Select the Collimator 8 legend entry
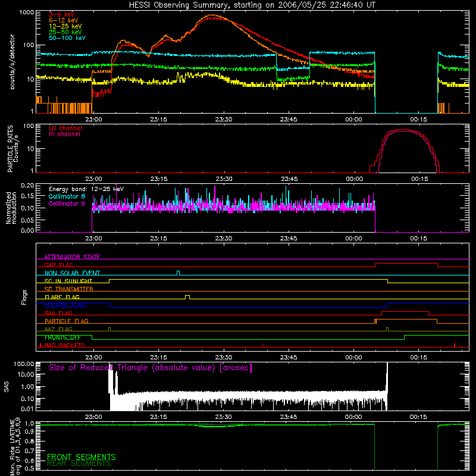This screenshot has width=476, height=476. 67,196
